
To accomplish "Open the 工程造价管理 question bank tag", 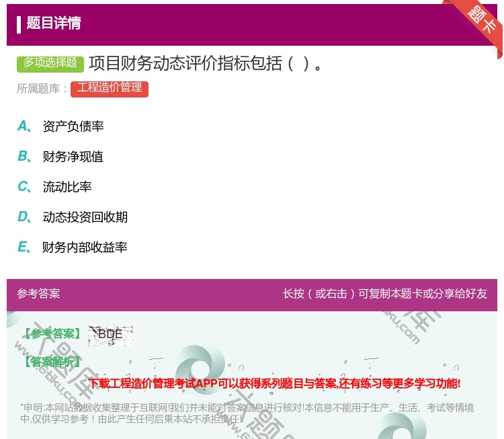I will click(110, 89).
